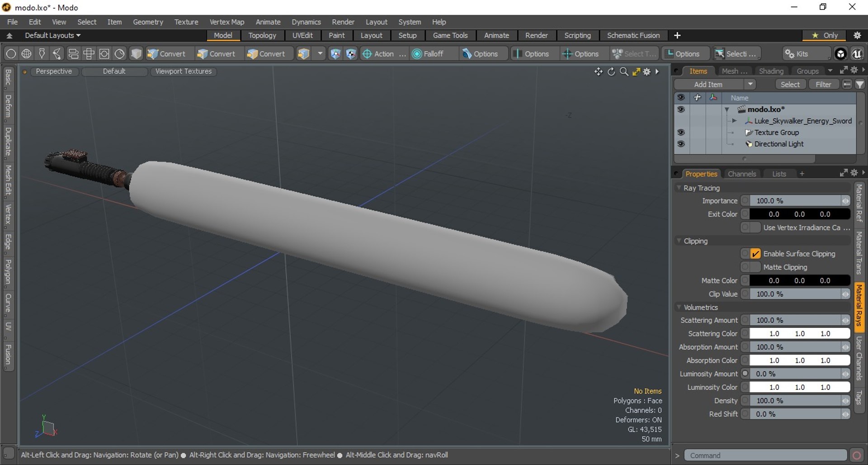Click the move viewport crosshair icon

tap(598, 71)
